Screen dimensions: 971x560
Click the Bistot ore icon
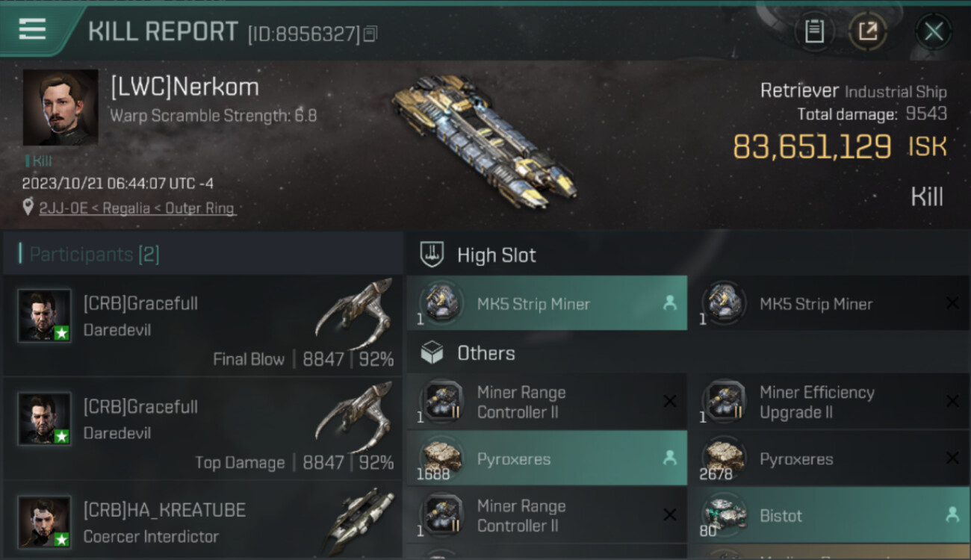[x=724, y=515]
